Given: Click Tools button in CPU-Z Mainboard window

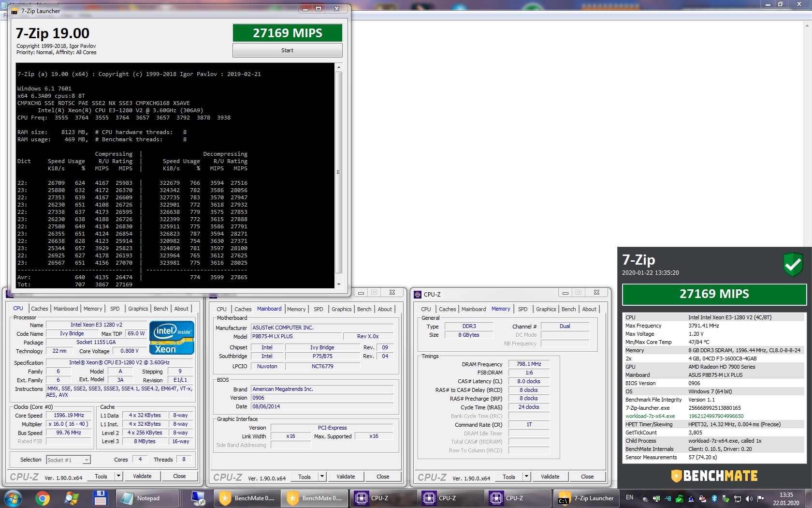Looking at the screenshot, I should coord(304,477).
